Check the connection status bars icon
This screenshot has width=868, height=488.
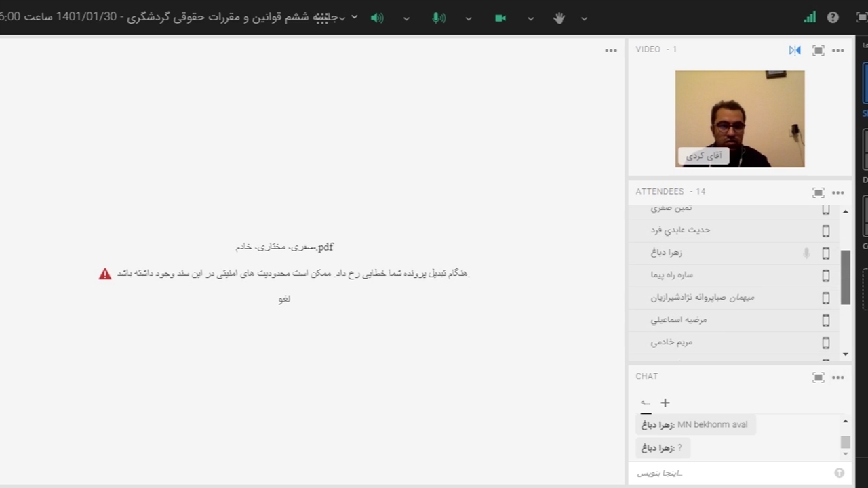[x=810, y=18]
